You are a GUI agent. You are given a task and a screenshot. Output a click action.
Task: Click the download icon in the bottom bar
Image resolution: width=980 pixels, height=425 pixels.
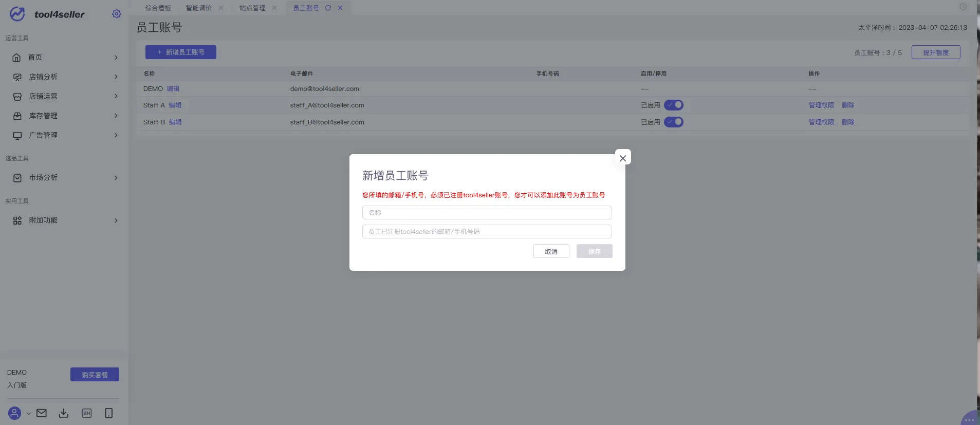(64, 413)
